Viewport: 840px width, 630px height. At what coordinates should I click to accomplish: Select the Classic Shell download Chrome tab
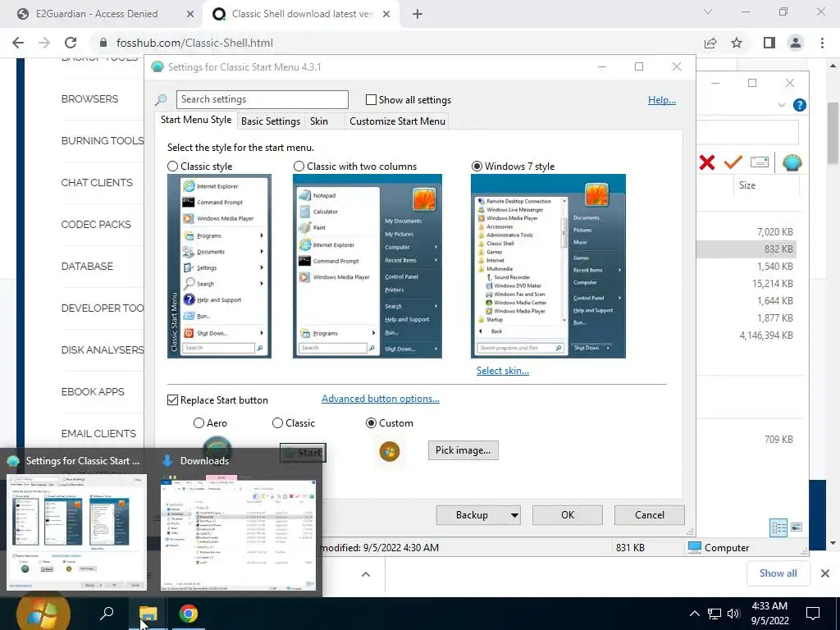(301, 14)
